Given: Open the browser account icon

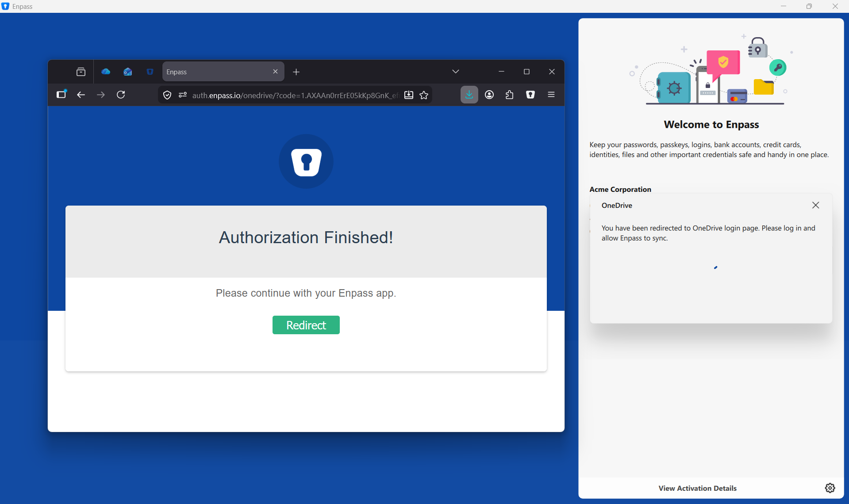Looking at the screenshot, I should (x=489, y=95).
